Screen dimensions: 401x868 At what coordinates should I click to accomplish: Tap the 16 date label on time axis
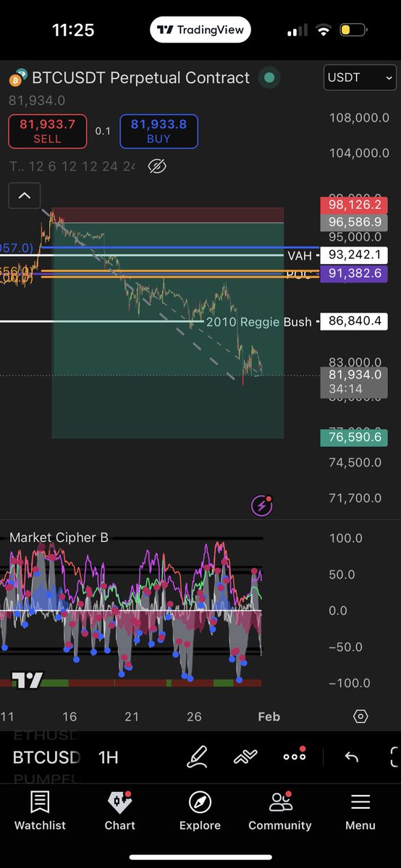tap(69, 716)
